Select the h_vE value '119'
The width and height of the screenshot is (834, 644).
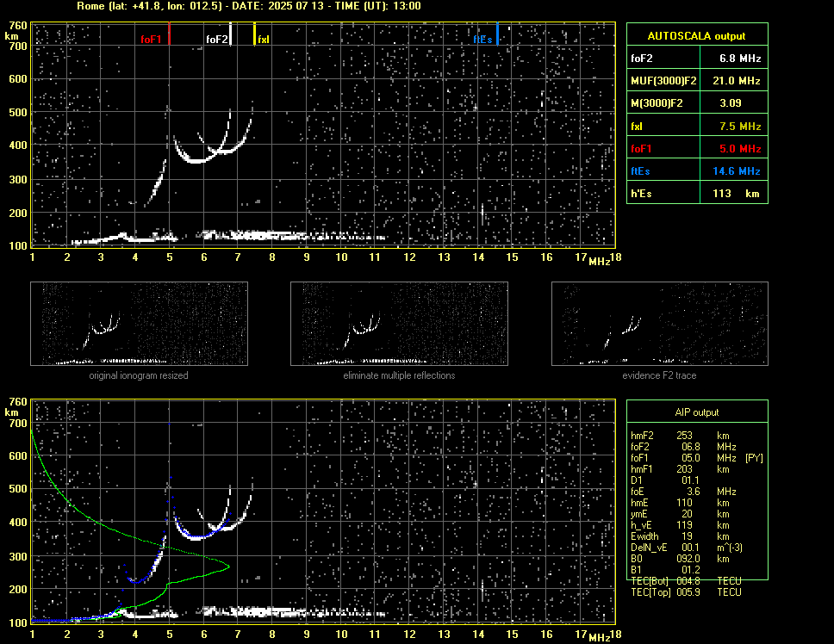685,525
